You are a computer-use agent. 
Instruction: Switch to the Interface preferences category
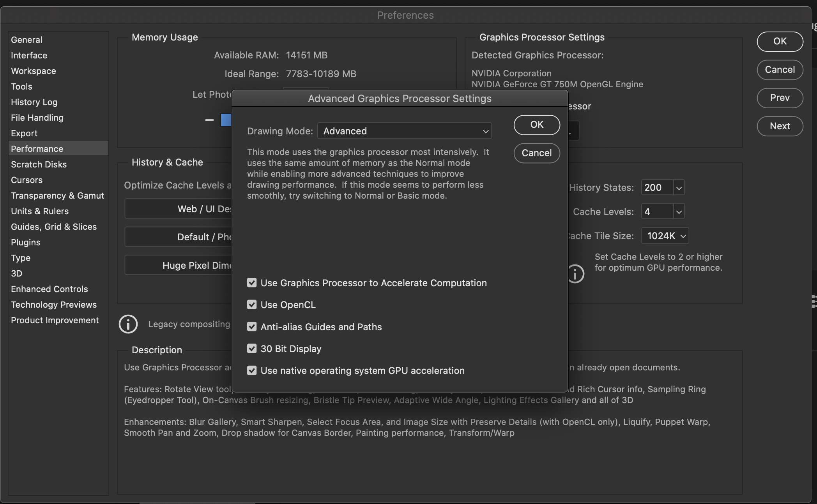pos(29,55)
